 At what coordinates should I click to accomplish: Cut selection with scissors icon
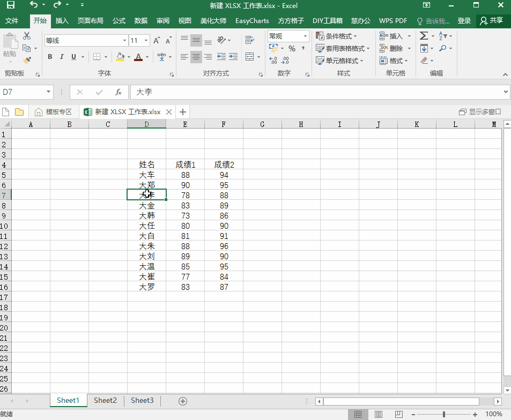(27, 36)
